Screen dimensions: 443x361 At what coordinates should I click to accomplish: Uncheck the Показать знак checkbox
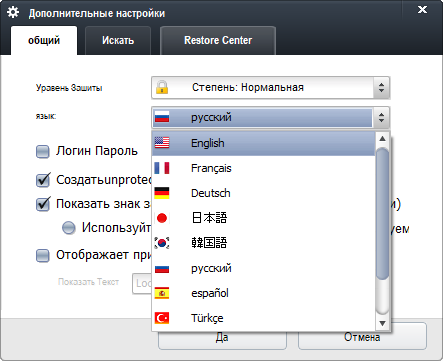[43, 204]
